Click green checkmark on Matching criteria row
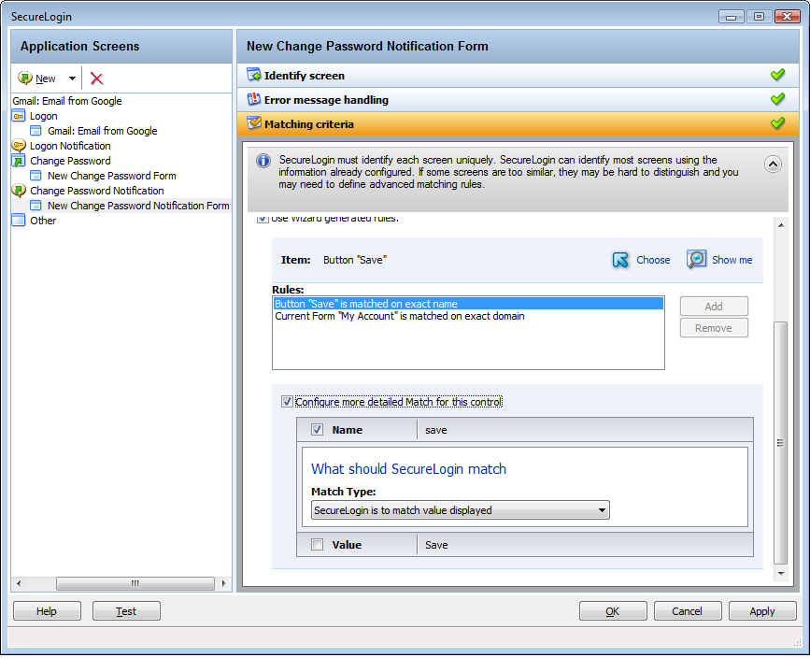This screenshot has width=810, height=672. 777,123
